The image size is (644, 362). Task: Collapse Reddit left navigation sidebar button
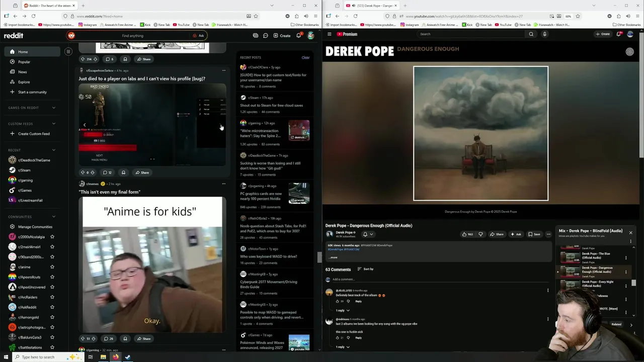tap(68, 51)
